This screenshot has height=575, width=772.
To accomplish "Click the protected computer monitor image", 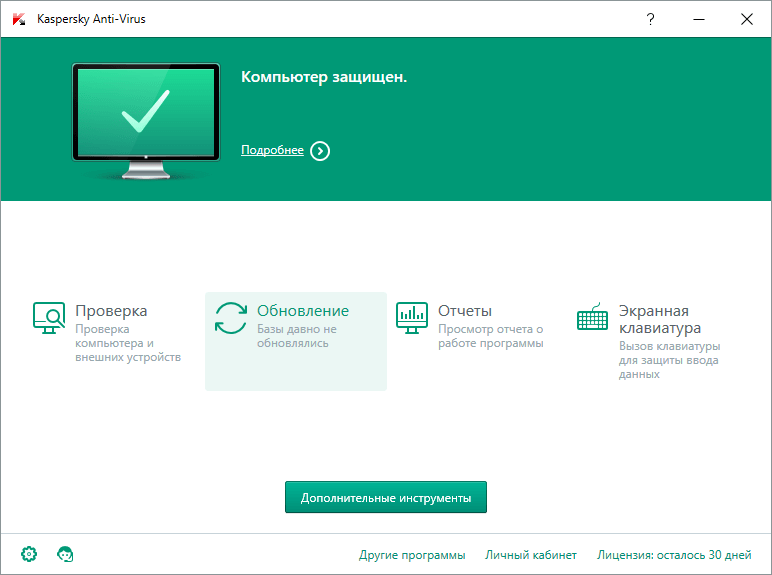I will [x=146, y=121].
